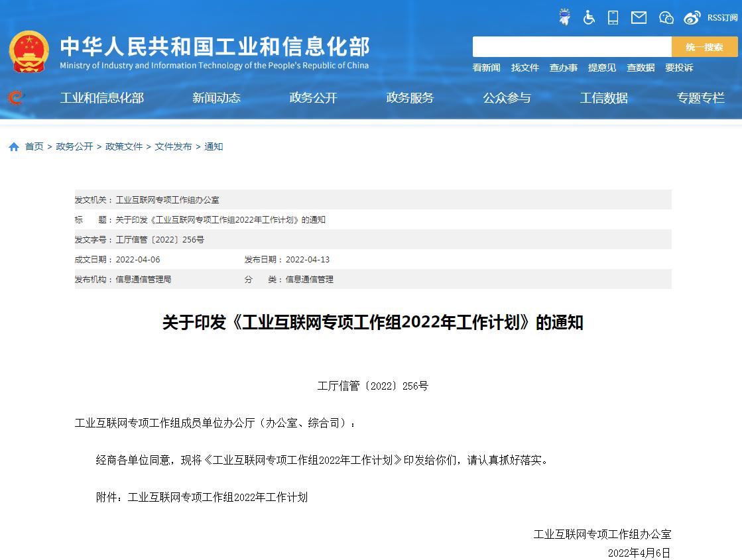The width and height of the screenshot is (742, 560).
Task: Click the Weibo icon in header
Action: point(692,18)
